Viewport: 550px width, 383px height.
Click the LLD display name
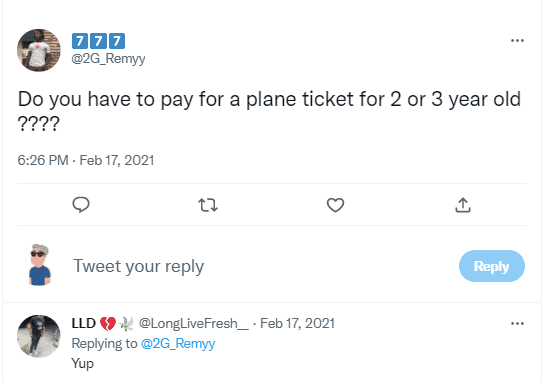coord(83,323)
